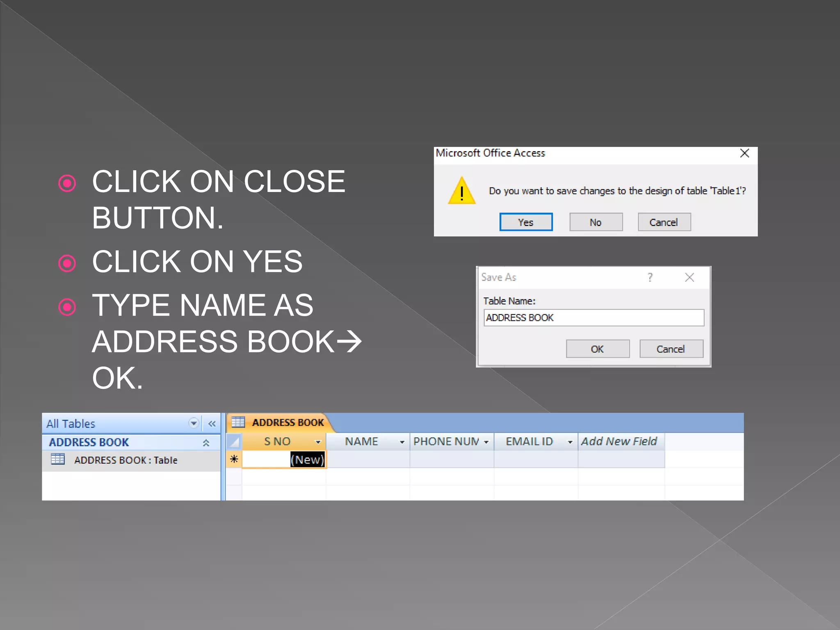This screenshot has height=630, width=840.
Task: Click the table icon beside ADDRESS BOOK : Table
Action: click(x=58, y=459)
